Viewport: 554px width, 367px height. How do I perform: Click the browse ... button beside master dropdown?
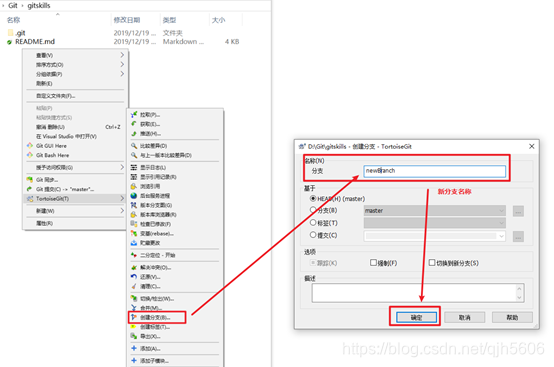(518, 211)
